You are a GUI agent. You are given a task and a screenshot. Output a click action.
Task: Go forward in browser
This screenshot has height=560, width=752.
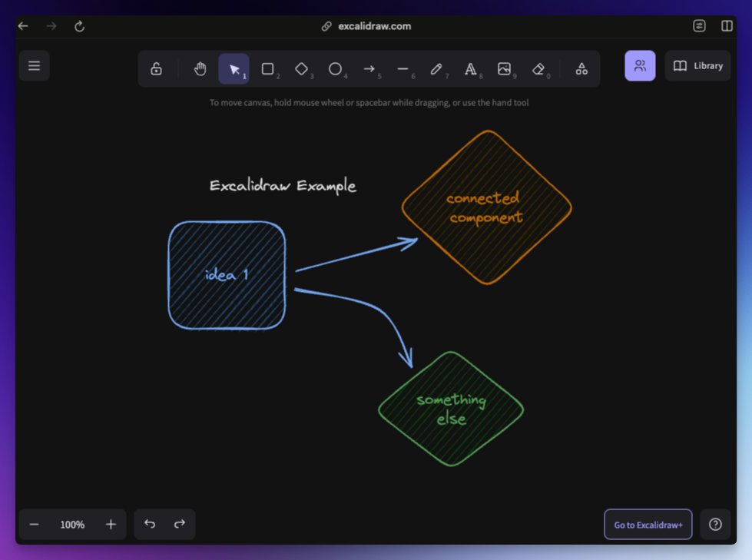tap(51, 26)
